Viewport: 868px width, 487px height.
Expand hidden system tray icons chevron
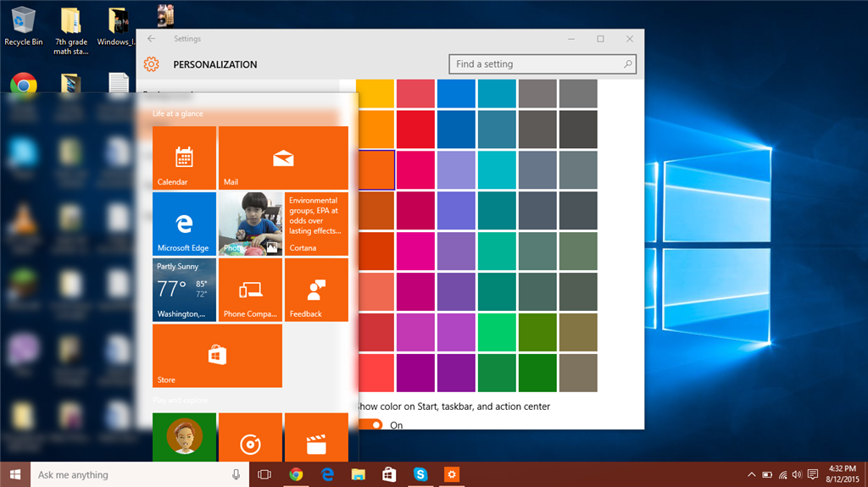[x=751, y=474]
